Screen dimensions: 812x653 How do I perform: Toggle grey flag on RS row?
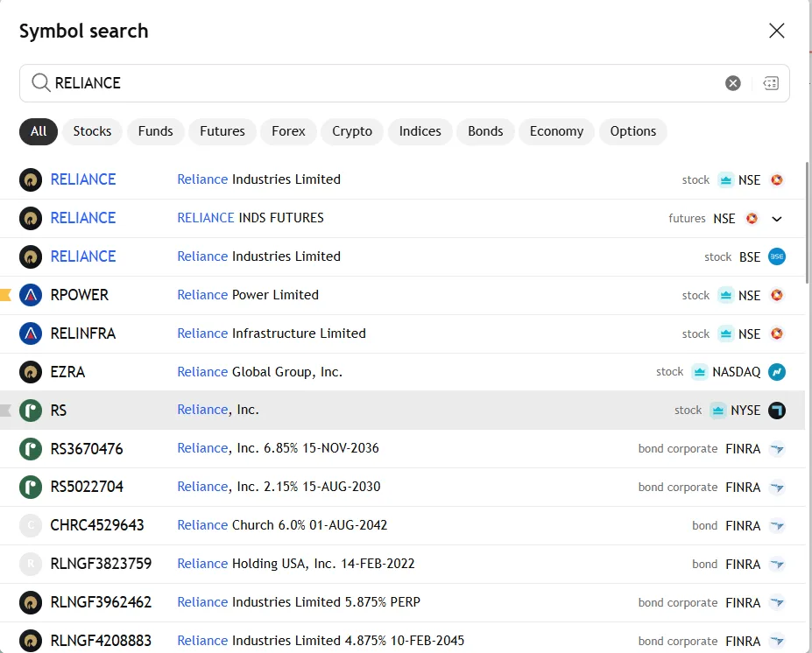[x=5, y=411]
